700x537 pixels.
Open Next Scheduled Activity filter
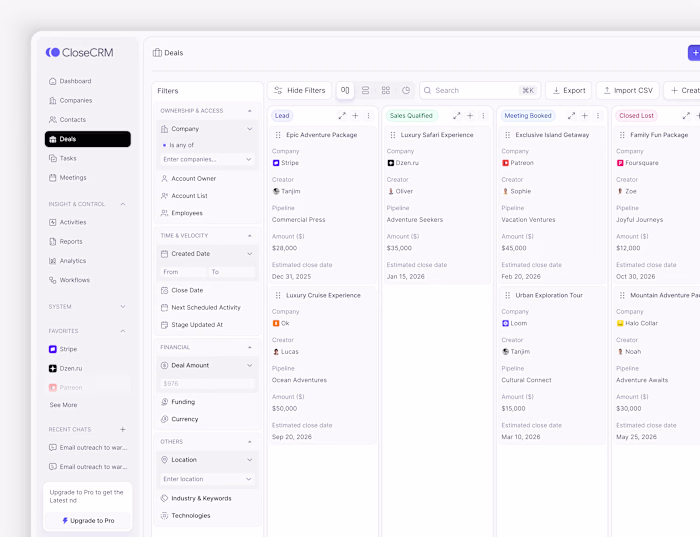click(x=208, y=308)
